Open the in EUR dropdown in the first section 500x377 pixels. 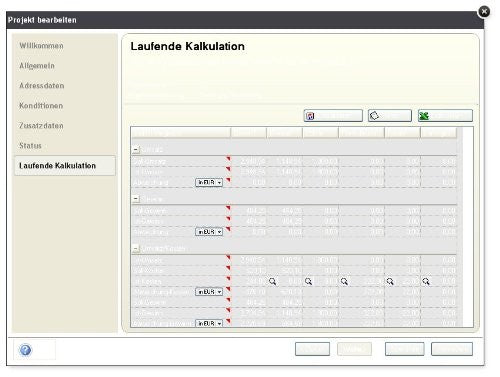coord(209,182)
